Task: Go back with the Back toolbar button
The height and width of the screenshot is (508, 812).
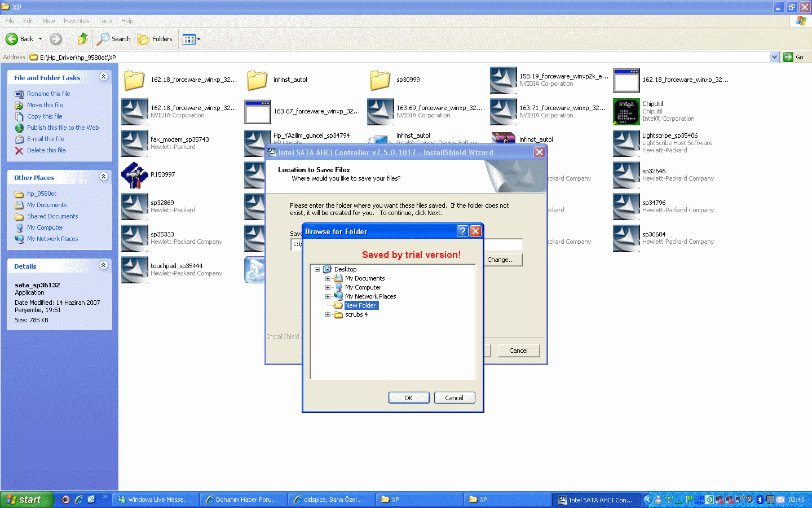Action: (19, 39)
